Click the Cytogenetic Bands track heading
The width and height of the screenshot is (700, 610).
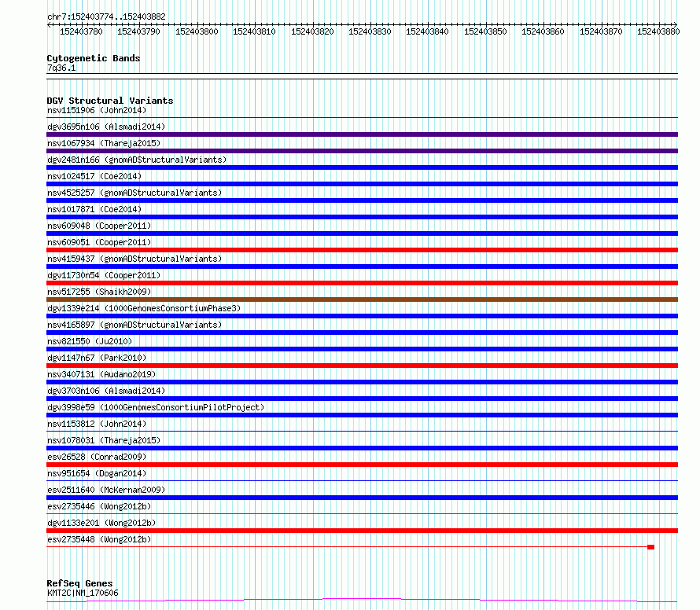pos(94,58)
